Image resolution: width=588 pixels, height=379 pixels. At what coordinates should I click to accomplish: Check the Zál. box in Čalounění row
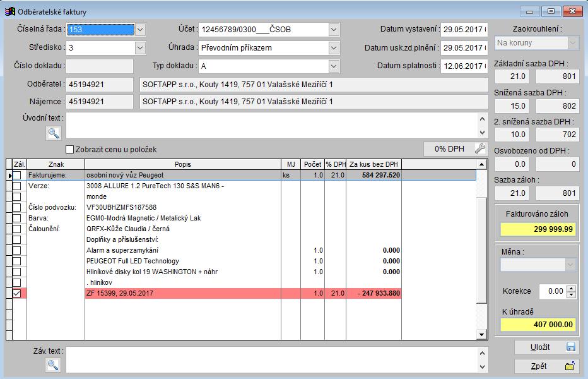tap(17, 229)
